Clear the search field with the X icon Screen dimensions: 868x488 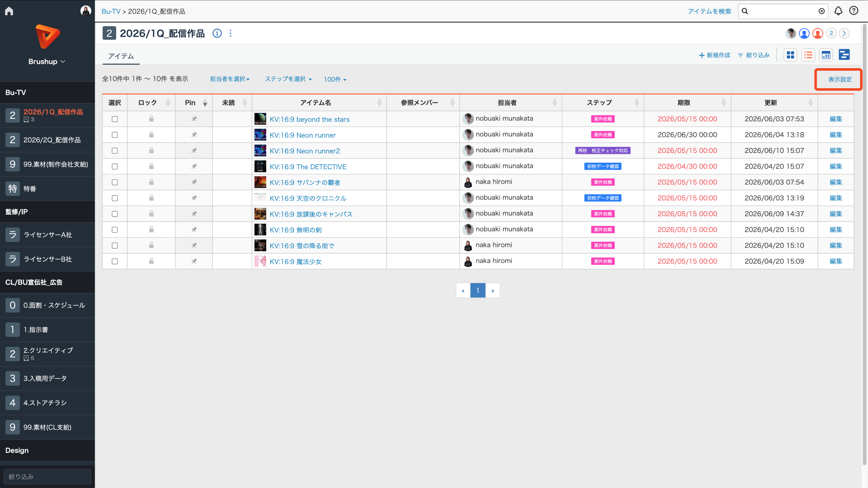[821, 11]
